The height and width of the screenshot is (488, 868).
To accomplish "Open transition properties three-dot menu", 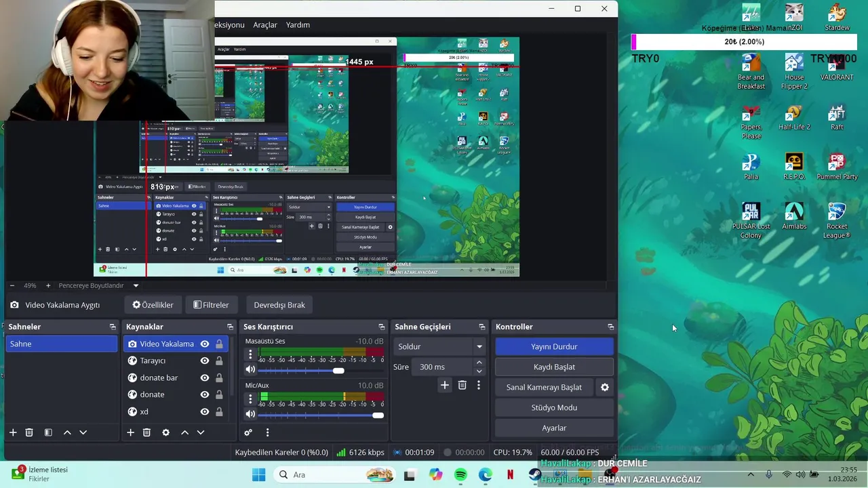I will pos(478,385).
